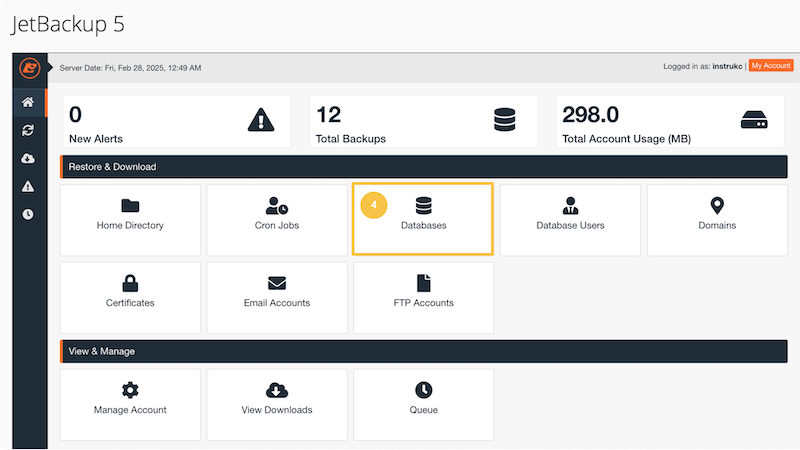
Task: Click the Databases stack icon tile
Action: (423, 218)
